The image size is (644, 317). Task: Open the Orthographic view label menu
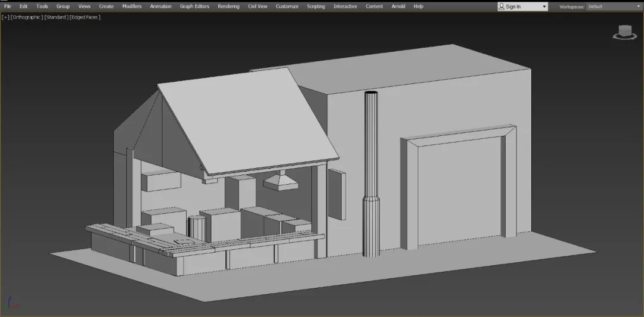tap(26, 17)
